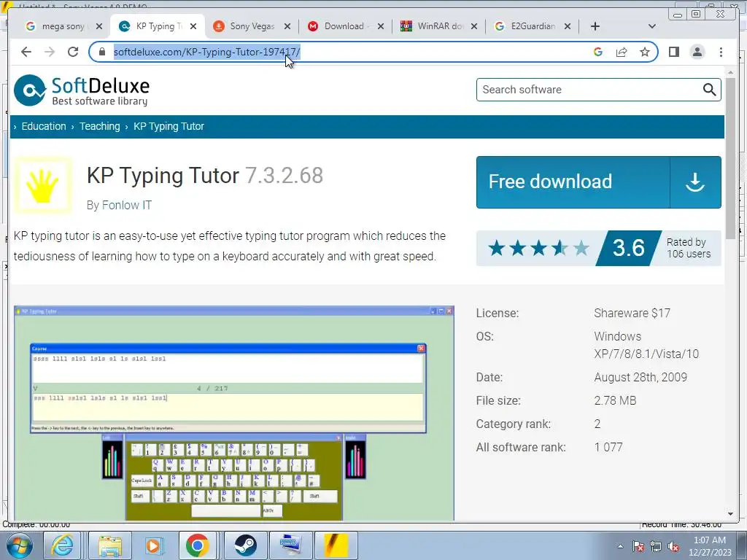Image resolution: width=747 pixels, height=560 pixels.
Task: Click the Chrome taskbar icon
Action: click(198, 545)
